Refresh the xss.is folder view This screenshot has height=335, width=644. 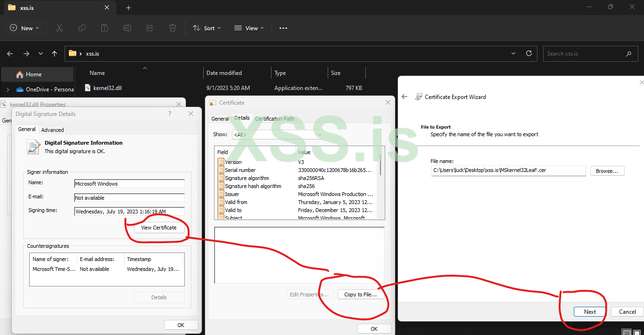(x=529, y=54)
